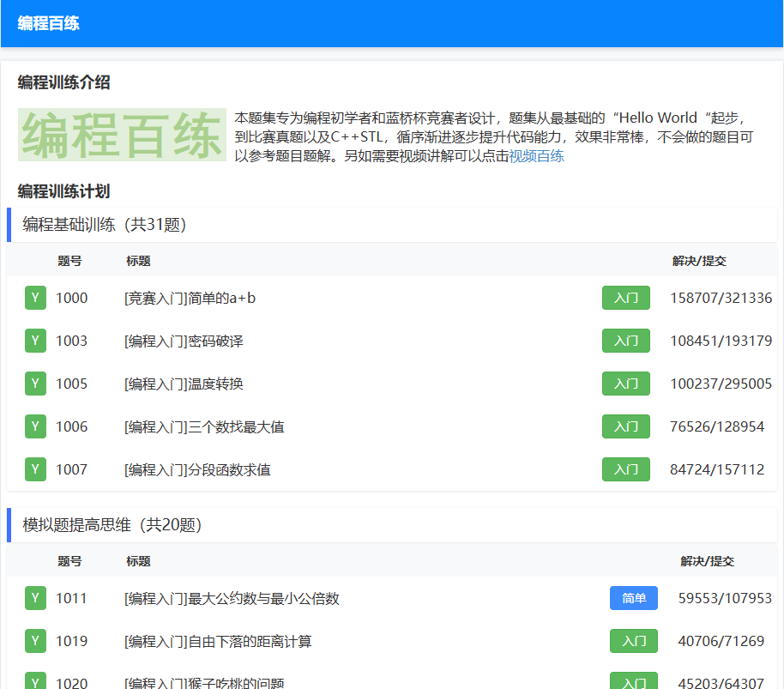Click the 编程百练 header title
The width and height of the screenshot is (784, 689).
[49, 23]
